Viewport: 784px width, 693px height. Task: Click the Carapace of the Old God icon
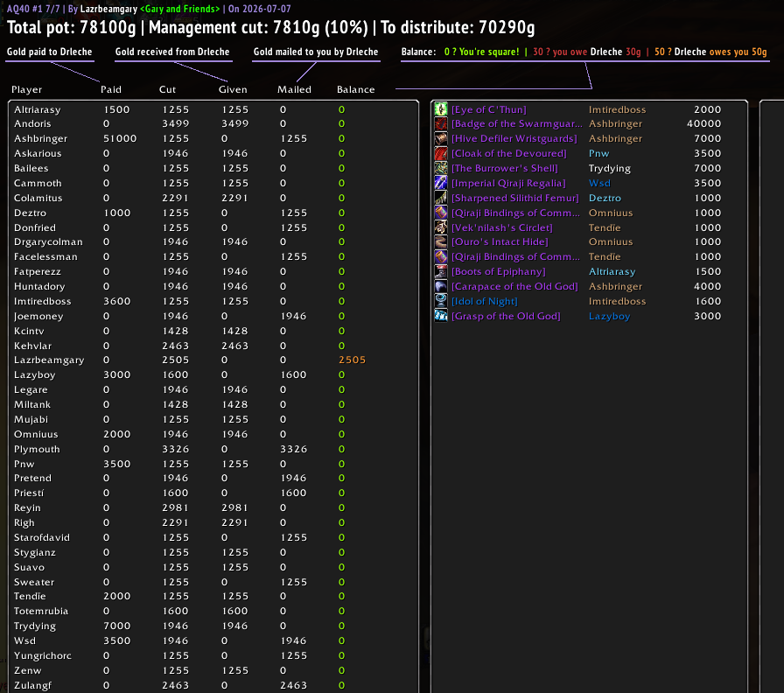click(440, 286)
